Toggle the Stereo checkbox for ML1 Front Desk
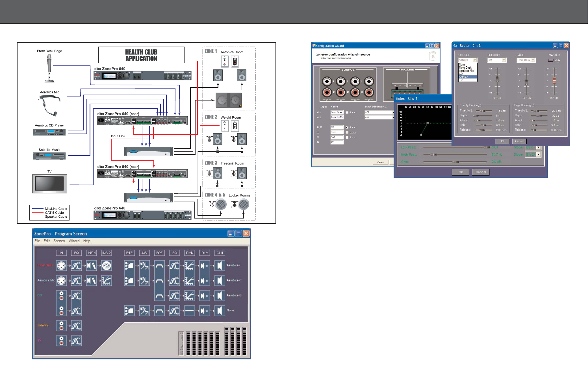The image size is (588, 380). [x=347, y=112]
